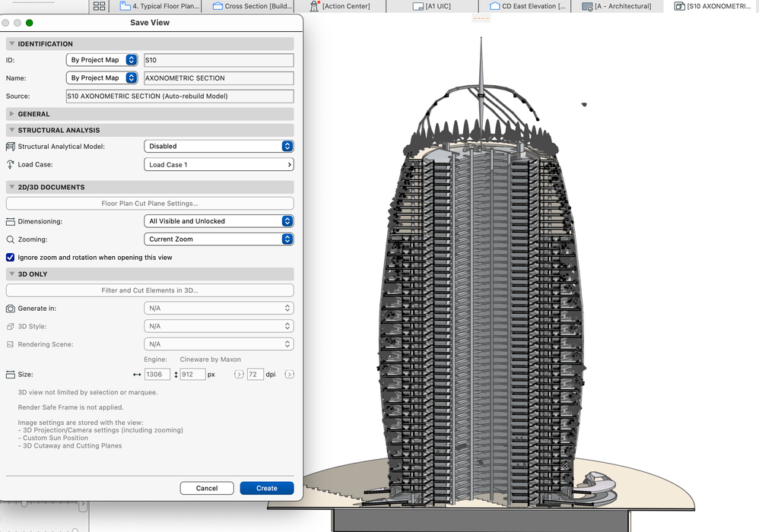Viewport: 759px width, 532px height.
Task: Open the Dimensioning All Visible dropdown
Action: pyautogui.click(x=218, y=221)
